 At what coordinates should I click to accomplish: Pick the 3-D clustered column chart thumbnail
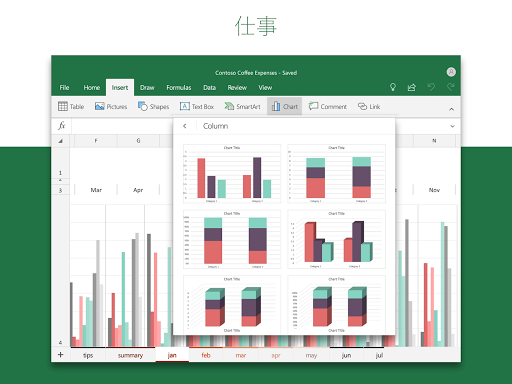(x=337, y=239)
